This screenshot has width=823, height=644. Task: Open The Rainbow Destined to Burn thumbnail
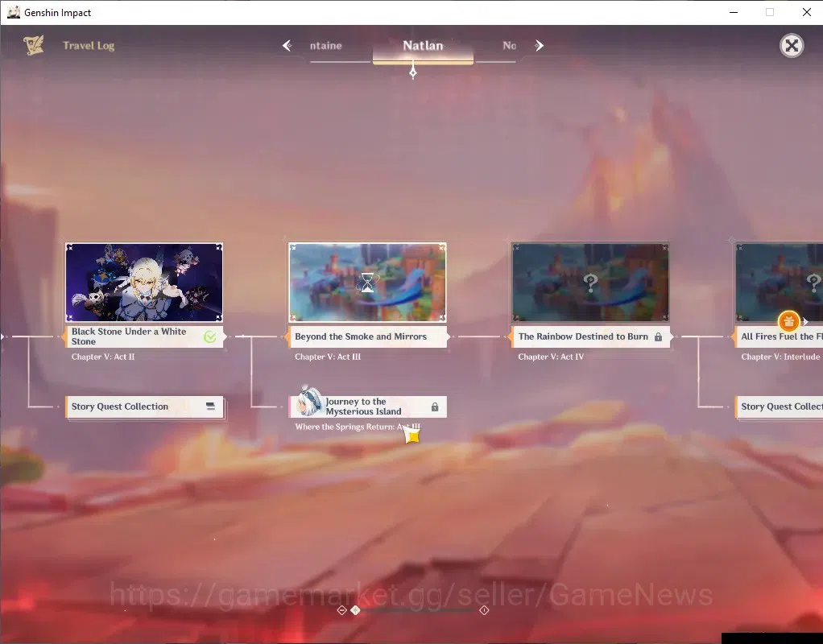pyautogui.click(x=590, y=282)
